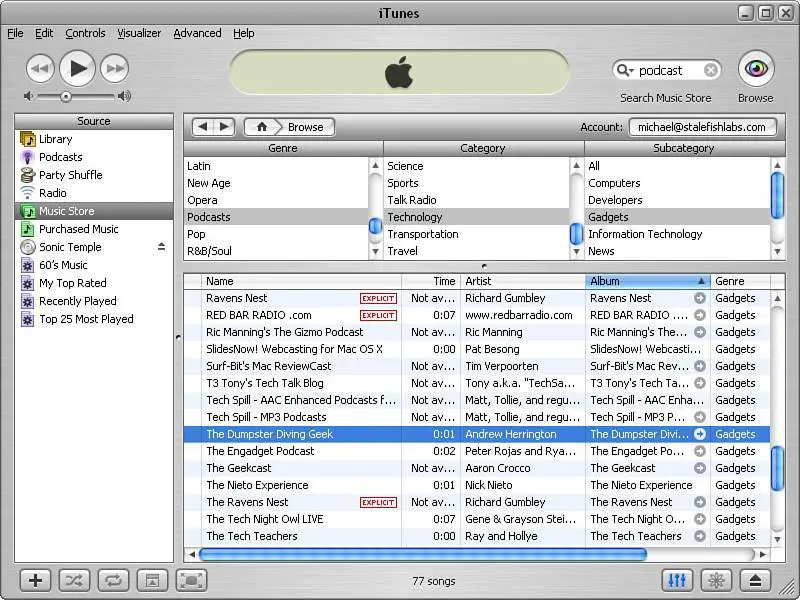
Task: Click arrow link beside The Geekcast album
Action: pyautogui.click(x=699, y=468)
